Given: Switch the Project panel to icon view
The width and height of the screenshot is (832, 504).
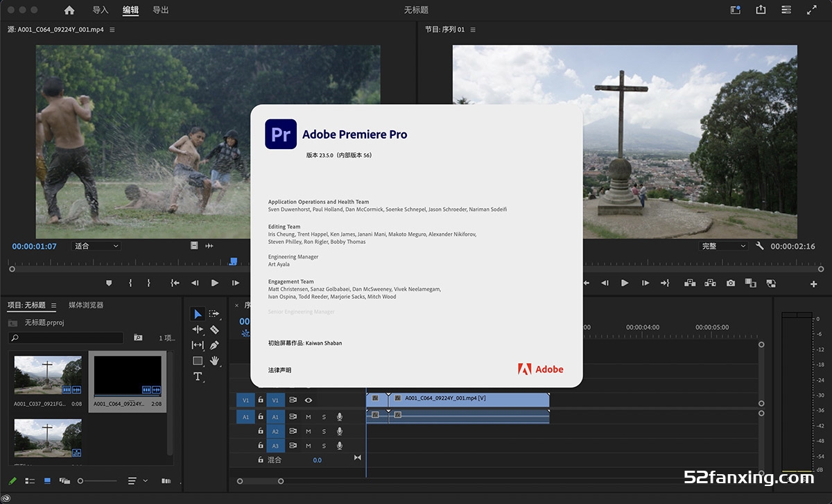Looking at the screenshot, I should click(47, 480).
